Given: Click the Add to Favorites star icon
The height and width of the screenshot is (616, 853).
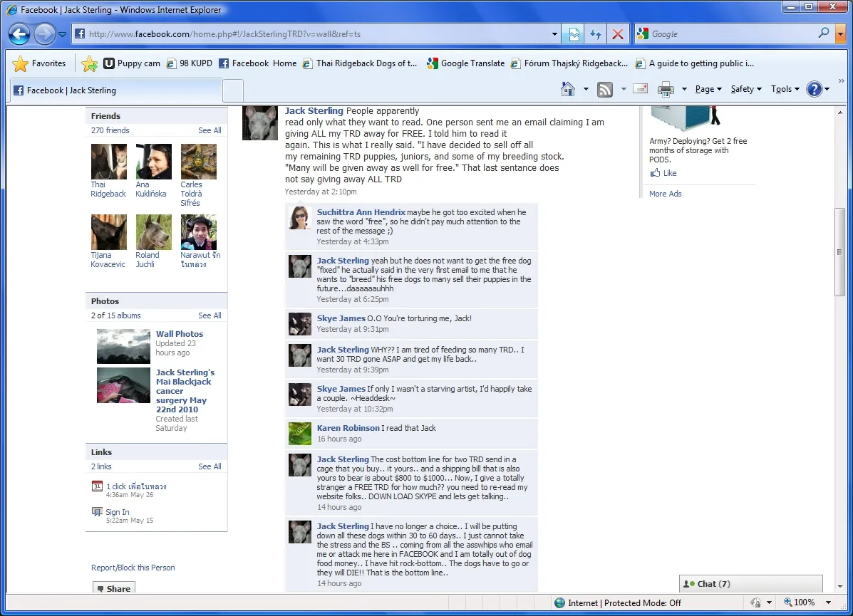Looking at the screenshot, I should click(89, 63).
